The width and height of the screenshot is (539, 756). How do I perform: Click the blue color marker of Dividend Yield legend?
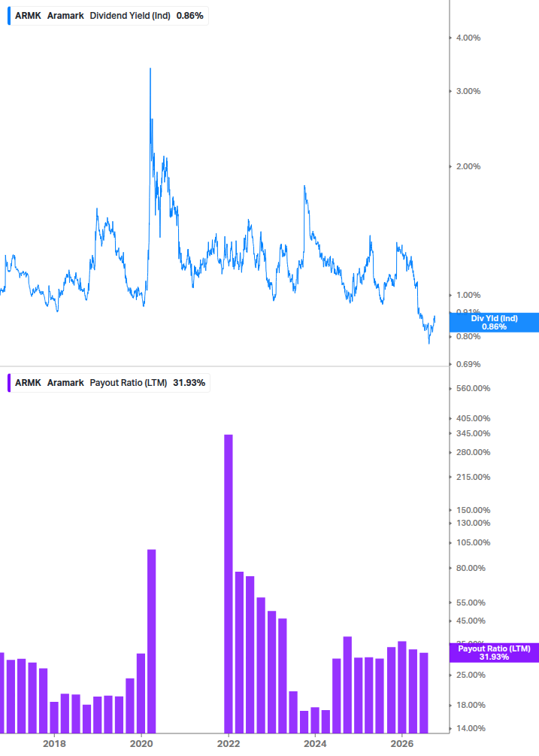click(x=9, y=16)
